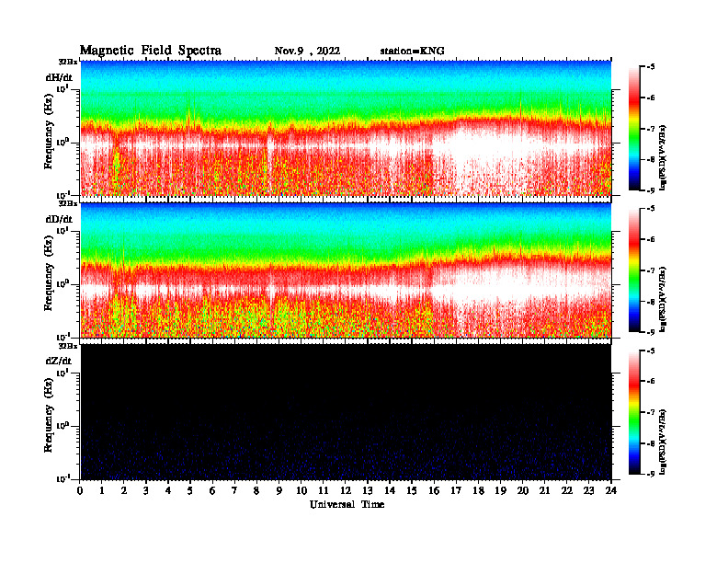Click the "-5" value on the dZ/dt color bar
This screenshot has height=563, width=728.
pos(651,350)
